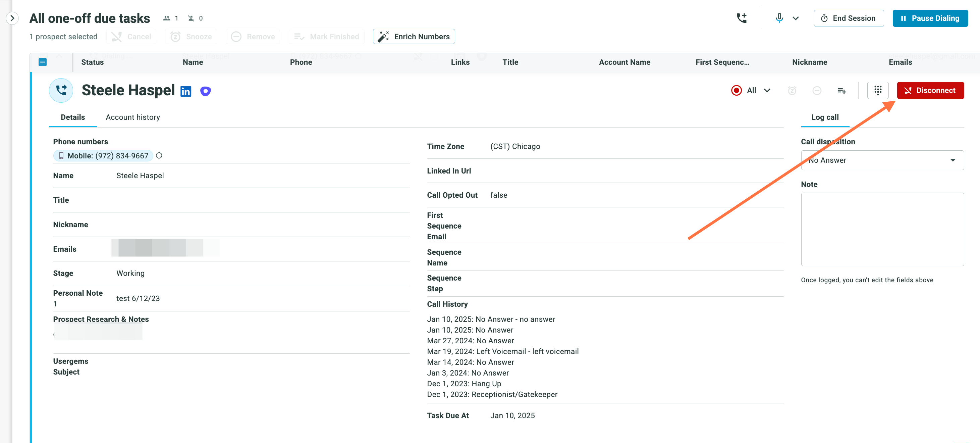Click into the Note text area
Screen dimensions: 980x443
(882, 229)
